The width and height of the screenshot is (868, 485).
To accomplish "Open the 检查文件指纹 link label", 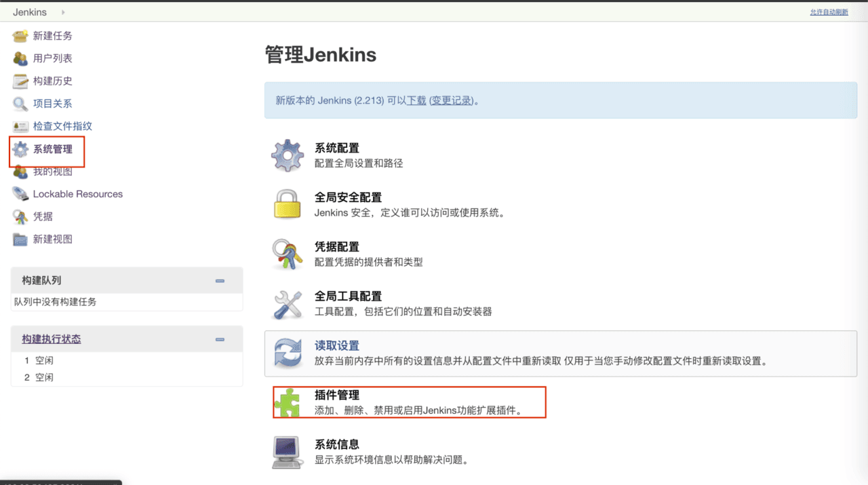I will pyautogui.click(x=62, y=126).
